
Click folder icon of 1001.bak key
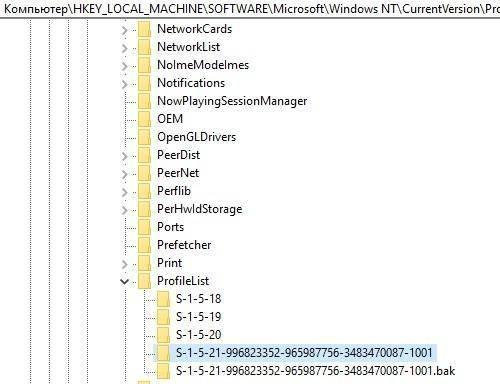tap(163, 371)
